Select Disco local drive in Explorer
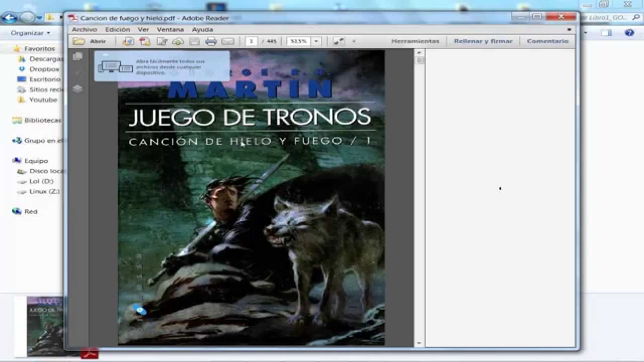The width and height of the screenshot is (644, 362). 46,171
